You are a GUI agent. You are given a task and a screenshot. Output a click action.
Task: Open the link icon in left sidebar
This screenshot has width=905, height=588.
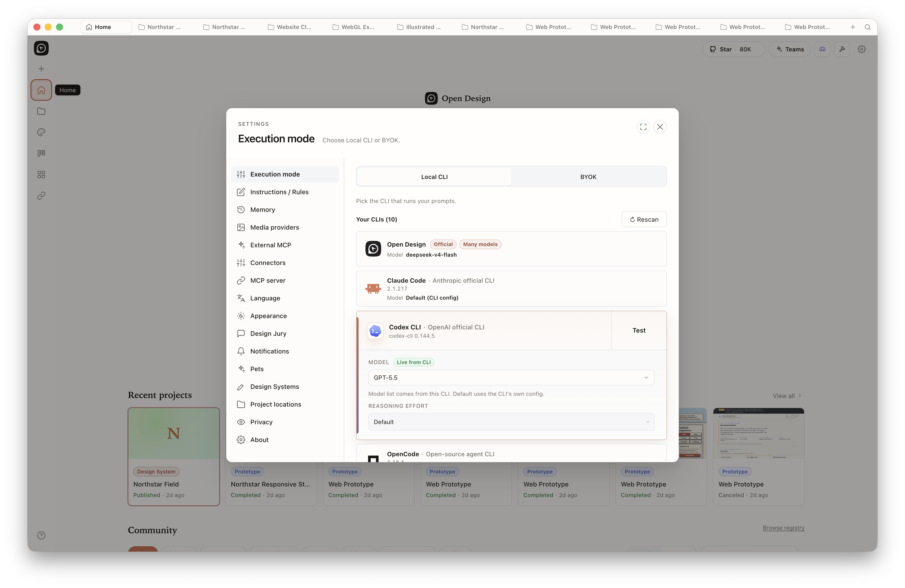[41, 196]
